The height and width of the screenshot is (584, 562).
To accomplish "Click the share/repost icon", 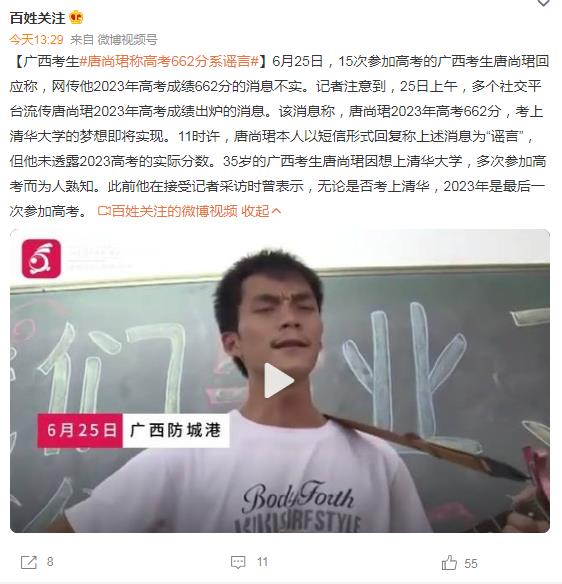I will (29, 562).
